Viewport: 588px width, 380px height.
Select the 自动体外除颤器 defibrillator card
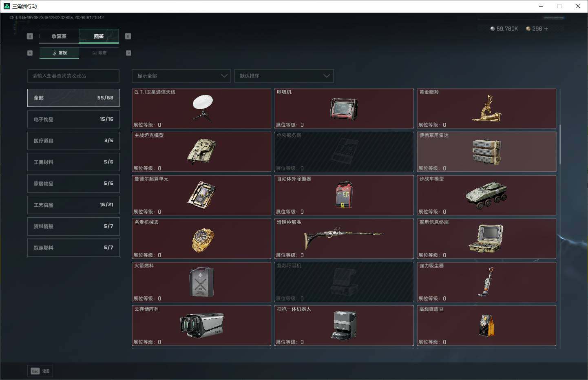pyautogui.click(x=344, y=195)
